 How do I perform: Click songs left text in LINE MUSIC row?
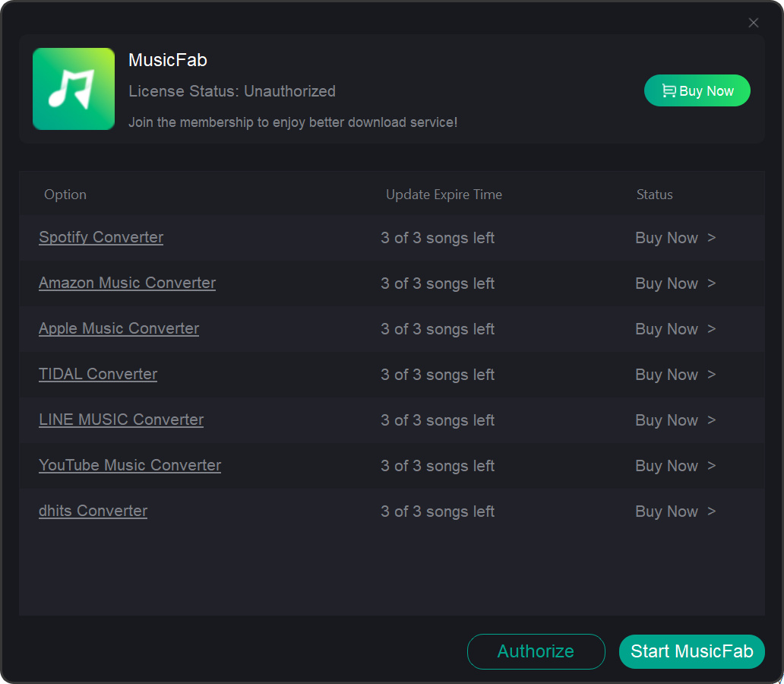438,420
